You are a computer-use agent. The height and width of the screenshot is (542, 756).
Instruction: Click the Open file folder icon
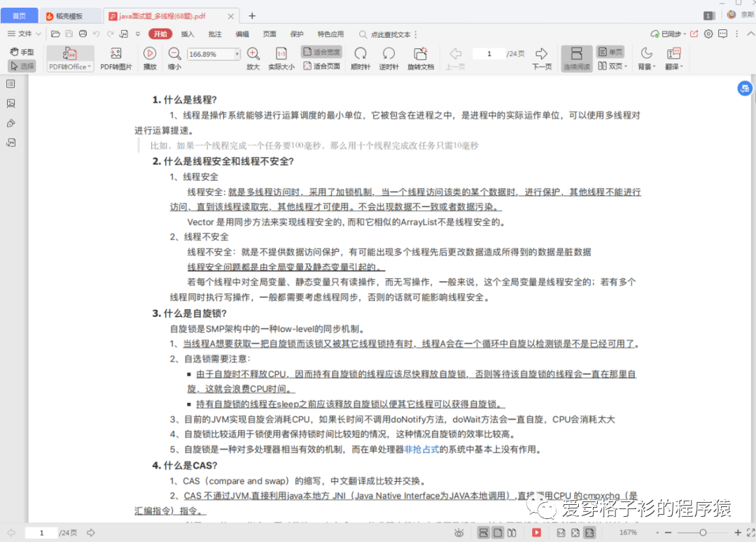pos(55,34)
